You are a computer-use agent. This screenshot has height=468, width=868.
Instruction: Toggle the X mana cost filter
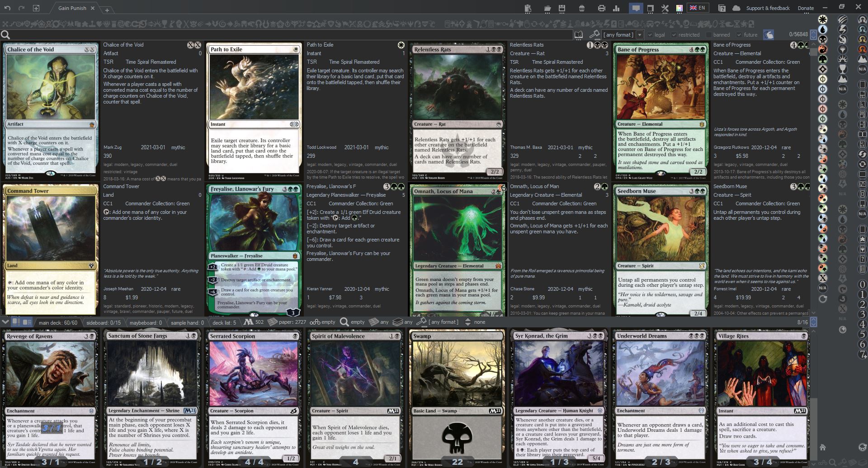point(823,278)
